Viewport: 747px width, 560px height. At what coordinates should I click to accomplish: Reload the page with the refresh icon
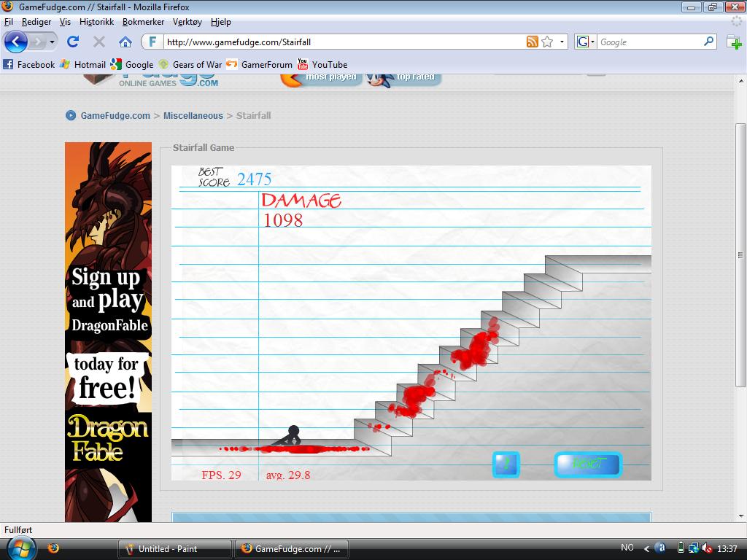click(73, 42)
